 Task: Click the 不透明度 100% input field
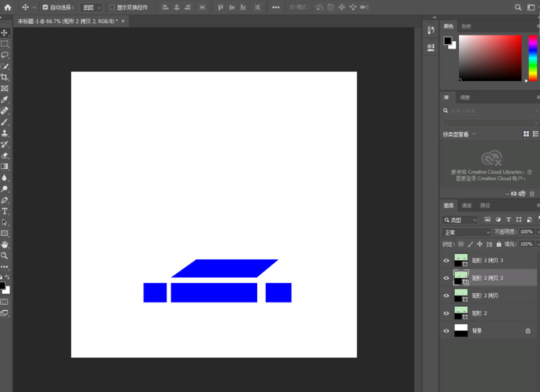pyautogui.click(x=526, y=231)
